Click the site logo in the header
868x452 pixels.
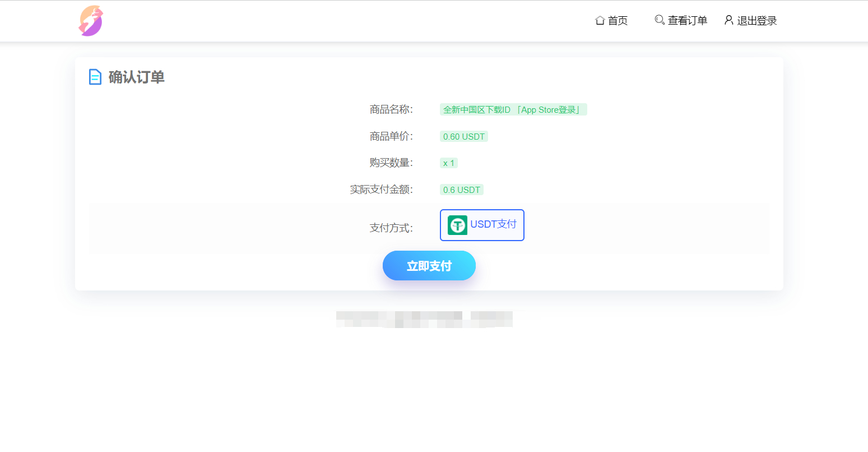tap(90, 21)
